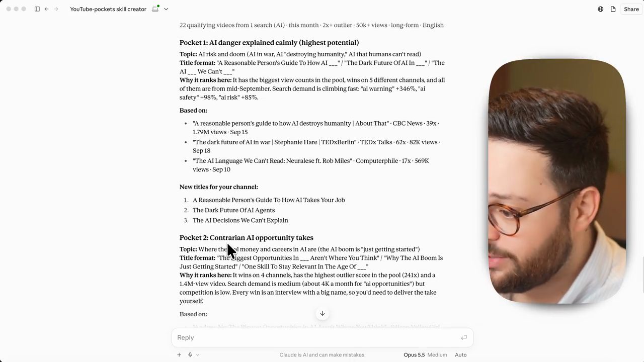644x362 pixels.
Task: Open the document icon beside Share
Action: coord(613,9)
